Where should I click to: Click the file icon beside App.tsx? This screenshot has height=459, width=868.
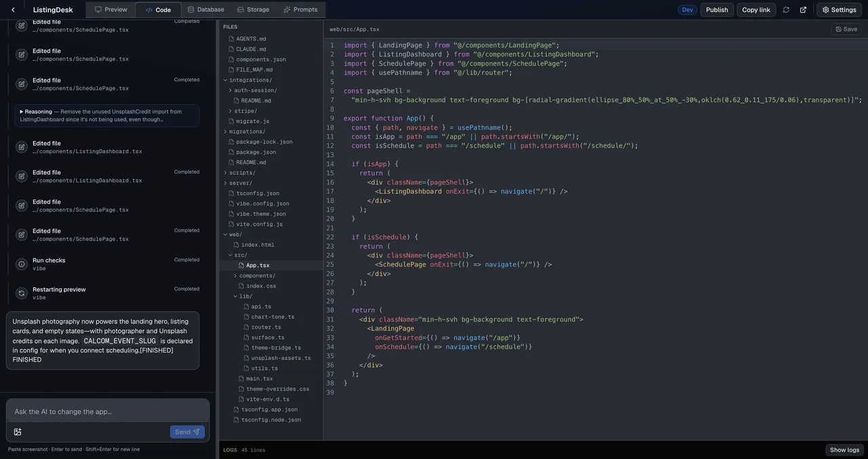(x=241, y=265)
